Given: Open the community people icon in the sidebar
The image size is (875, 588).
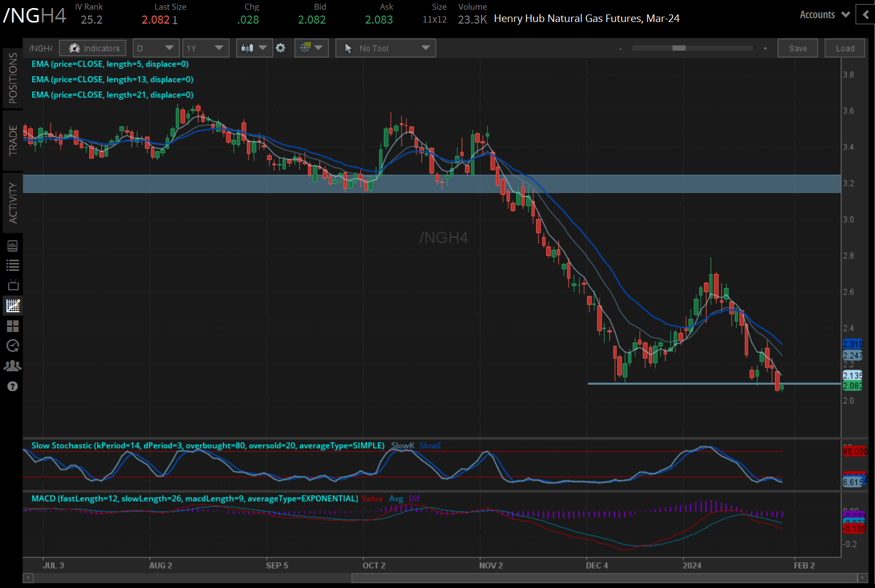Looking at the screenshot, I should tap(12, 365).
